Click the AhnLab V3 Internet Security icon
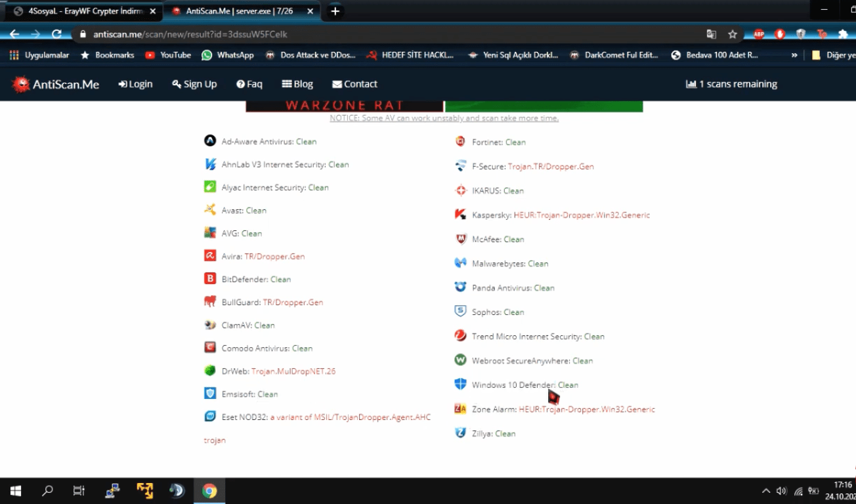 (210, 164)
